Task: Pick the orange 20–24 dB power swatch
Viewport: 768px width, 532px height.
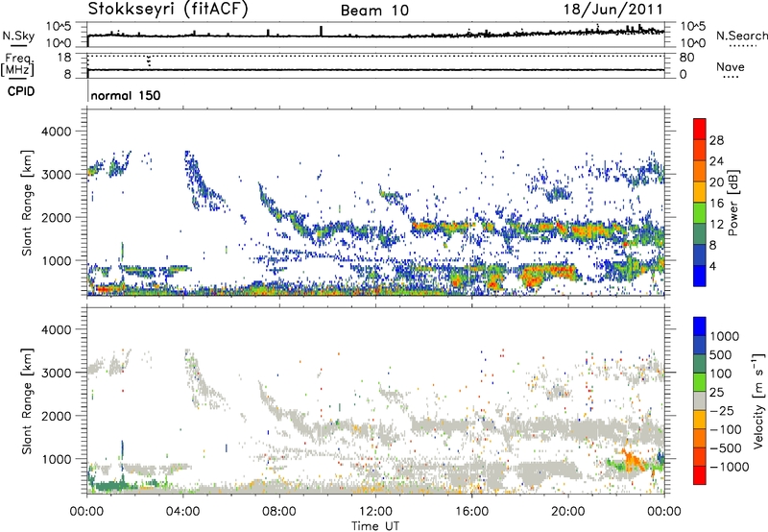Action: [x=700, y=172]
